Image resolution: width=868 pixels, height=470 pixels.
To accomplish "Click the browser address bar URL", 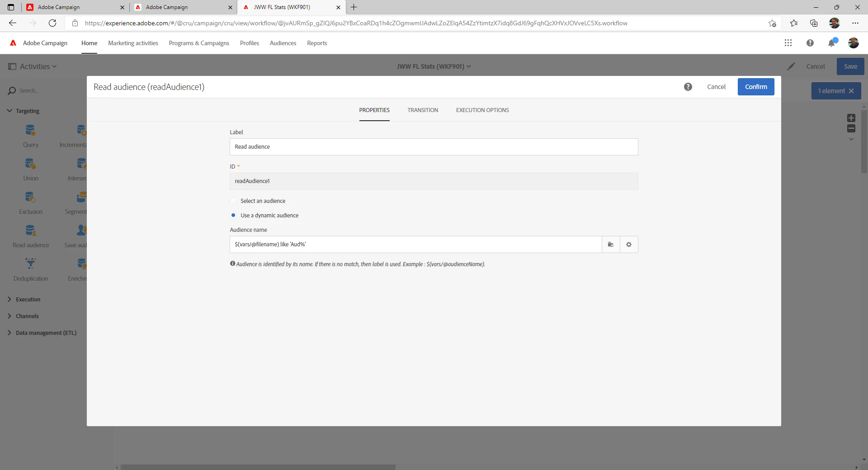I will point(356,23).
